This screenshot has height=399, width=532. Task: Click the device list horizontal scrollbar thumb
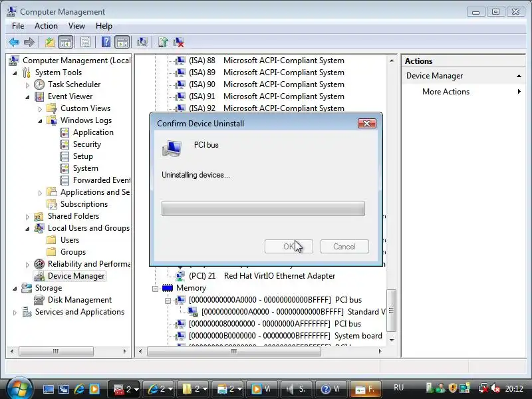pyautogui.click(x=234, y=352)
